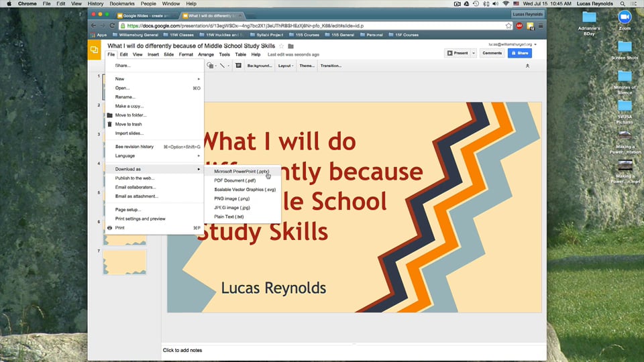The width and height of the screenshot is (644, 362).
Task: Bookmark this page with the star icon
Action: click(x=508, y=25)
